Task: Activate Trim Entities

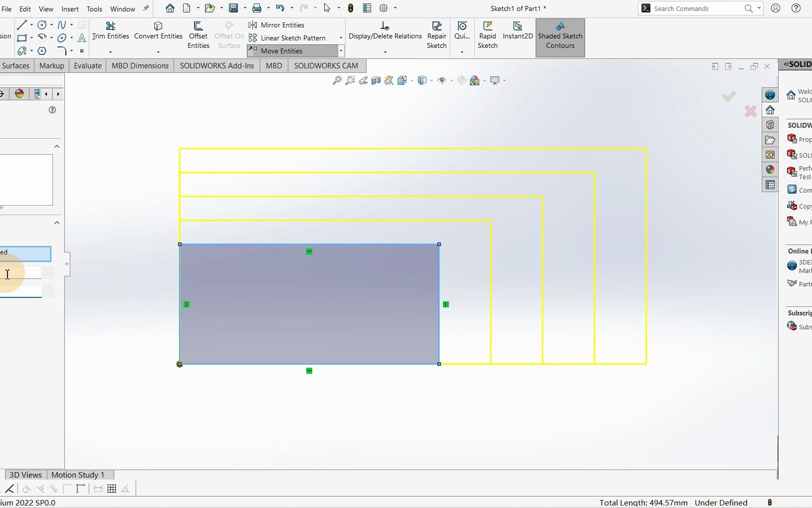Action: pos(110,30)
